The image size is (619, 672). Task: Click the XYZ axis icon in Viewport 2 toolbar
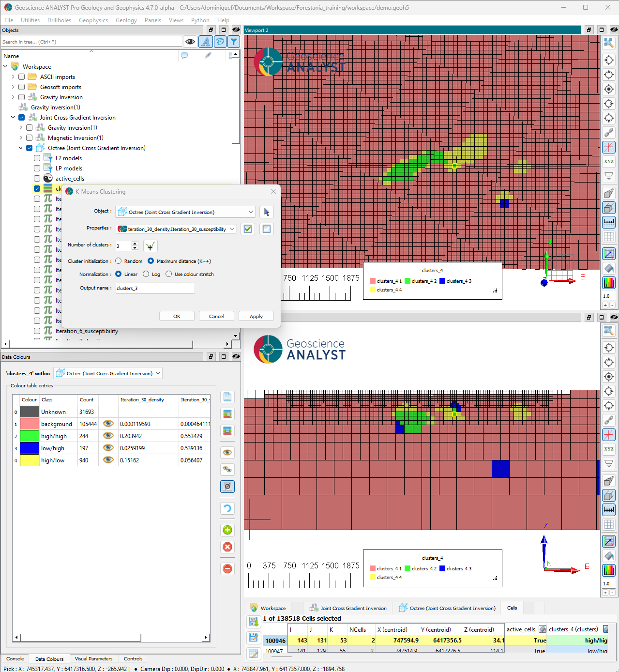point(609,162)
